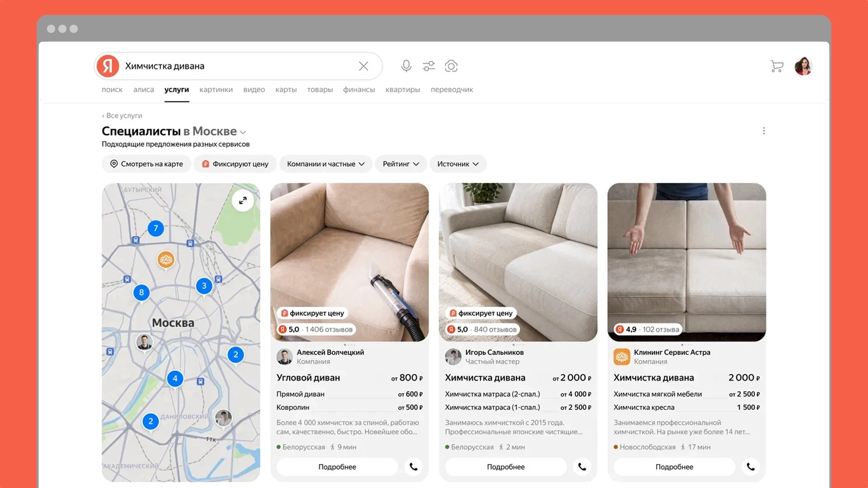Clear the search query with X
This screenshot has height=488, width=868.
[x=363, y=66]
